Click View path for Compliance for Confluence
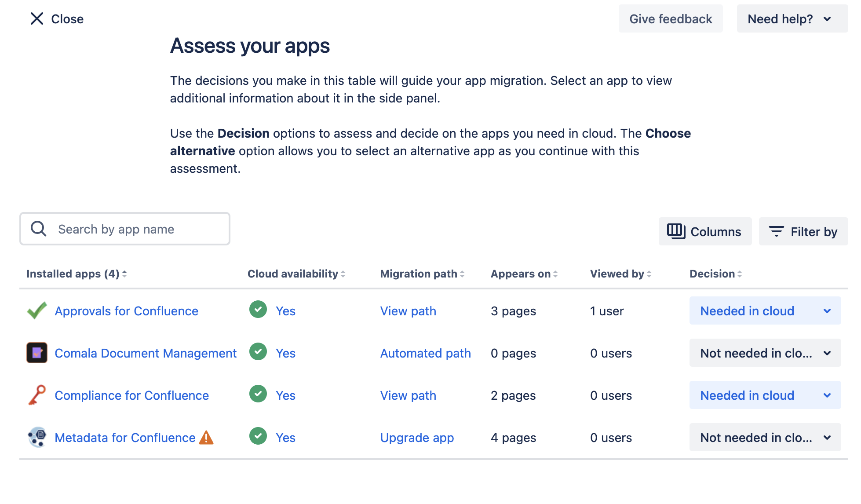Screen dimensions: 861x504 (408, 395)
